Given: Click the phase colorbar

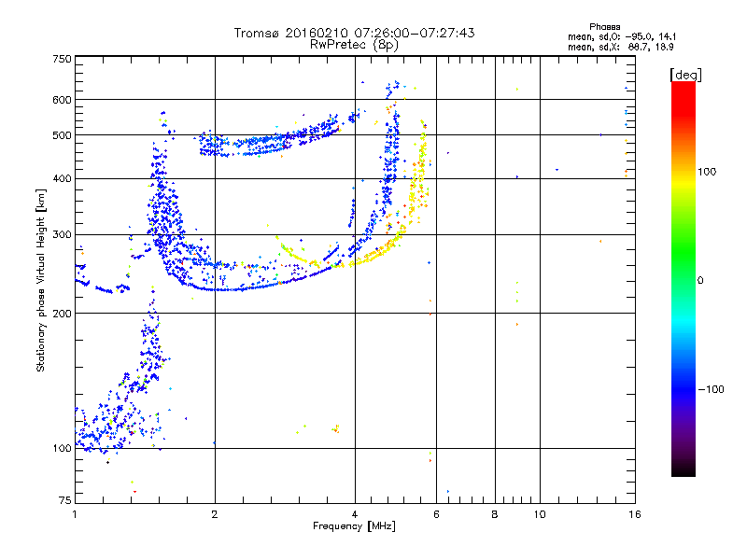Looking at the screenshot, I should click(684, 279).
